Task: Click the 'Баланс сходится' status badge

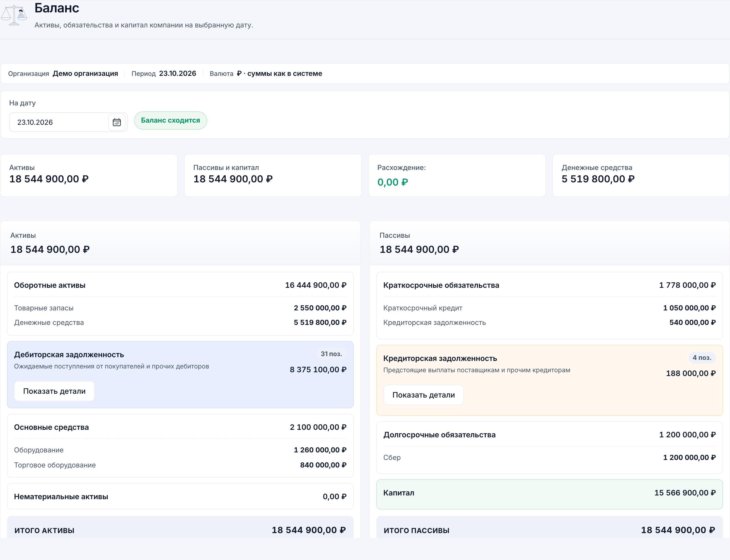Action: 170,120
